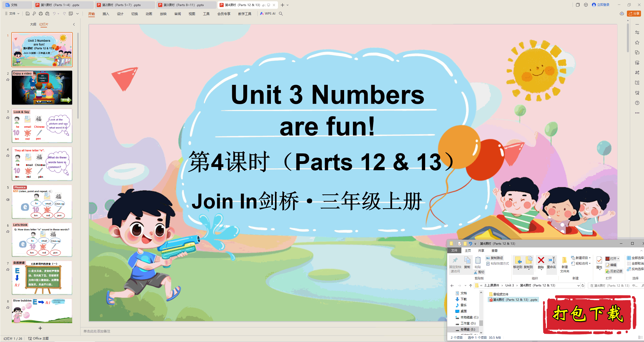Click the search magnifier next to WPS AI

click(281, 14)
